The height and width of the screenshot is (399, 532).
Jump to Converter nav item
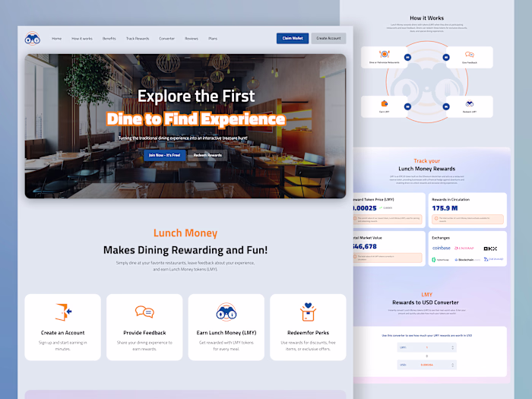(x=166, y=39)
